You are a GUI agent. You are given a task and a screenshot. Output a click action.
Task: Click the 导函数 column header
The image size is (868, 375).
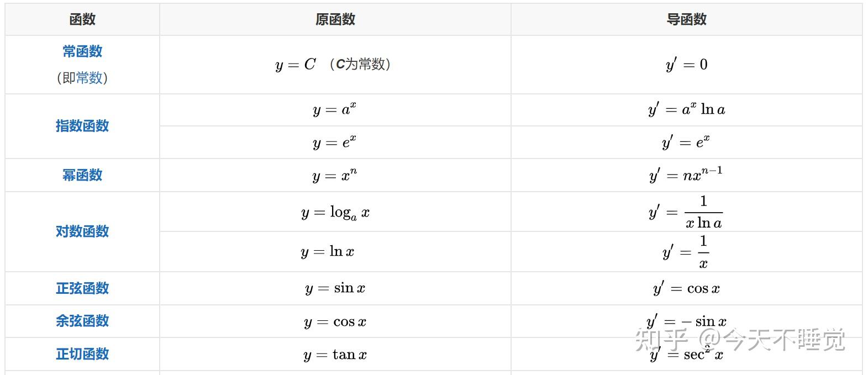pyautogui.click(x=686, y=19)
